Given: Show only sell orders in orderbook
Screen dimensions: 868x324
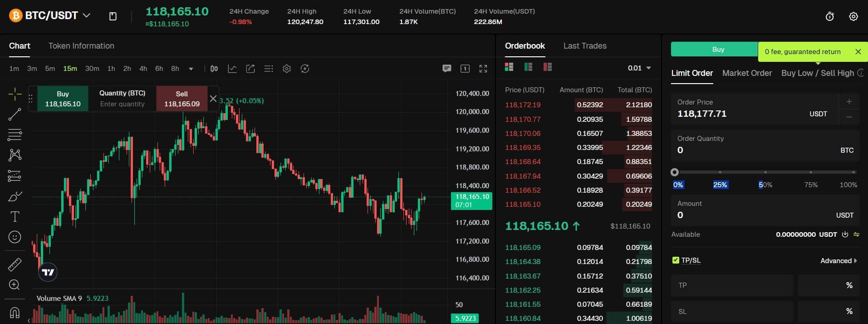Looking at the screenshot, I should pos(548,67).
